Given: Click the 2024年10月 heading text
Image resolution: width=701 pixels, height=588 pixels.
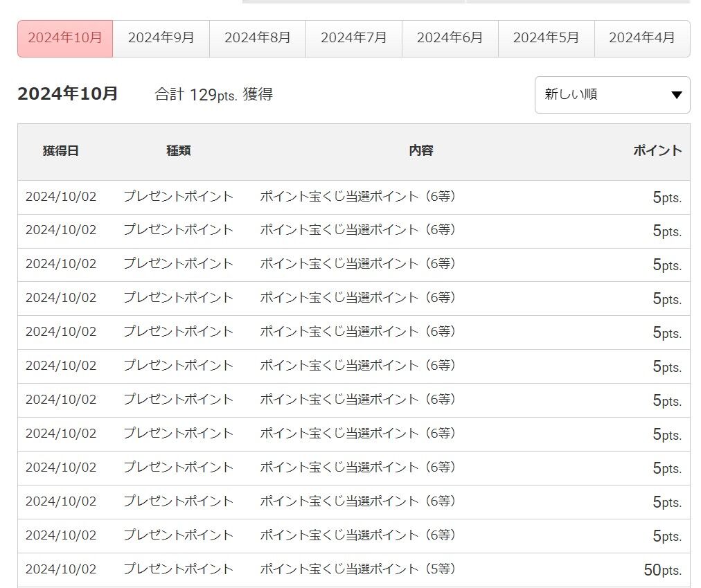Looking at the screenshot, I should tap(67, 94).
